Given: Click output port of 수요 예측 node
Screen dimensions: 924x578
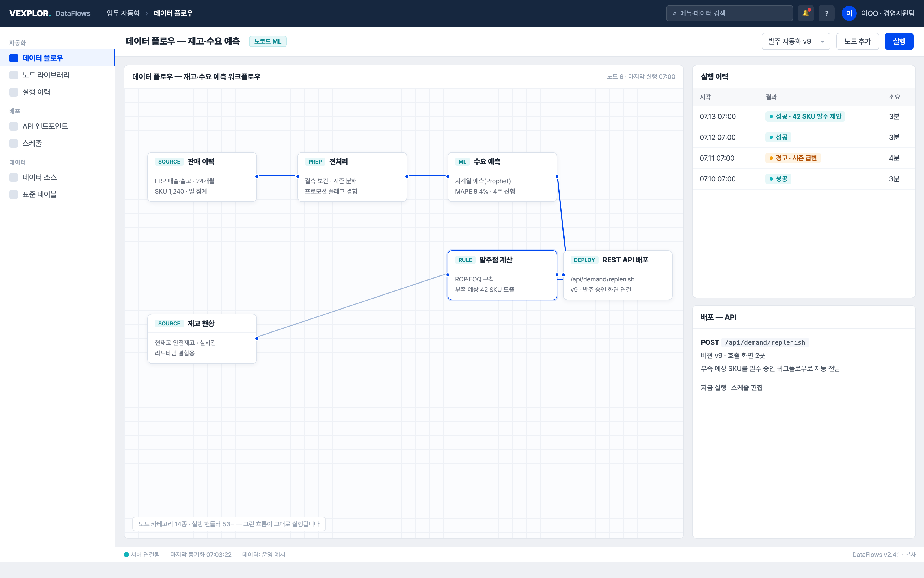Looking at the screenshot, I should click(557, 177).
